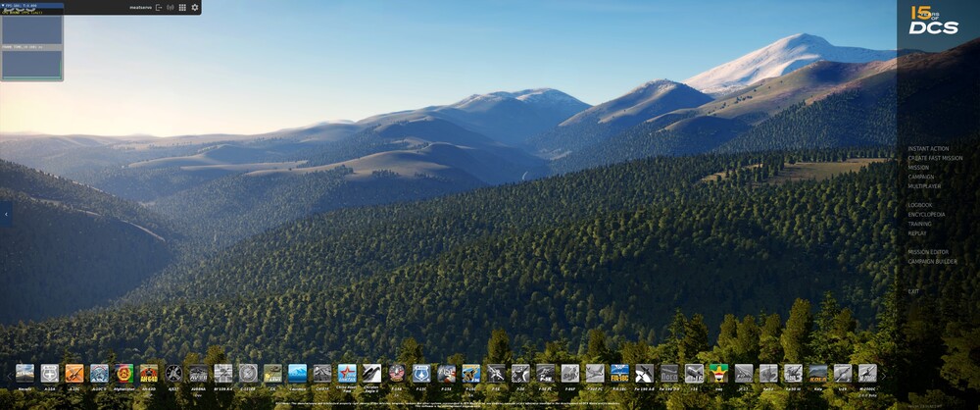This screenshot has height=410, width=980.
Task: Select the JF-17 module icon
Action: pyautogui.click(x=744, y=373)
